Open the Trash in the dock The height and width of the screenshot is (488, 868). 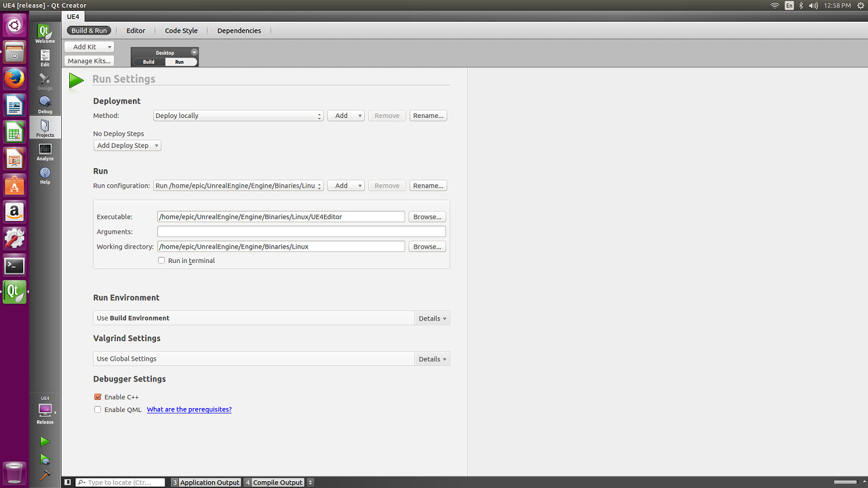click(x=14, y=473)
